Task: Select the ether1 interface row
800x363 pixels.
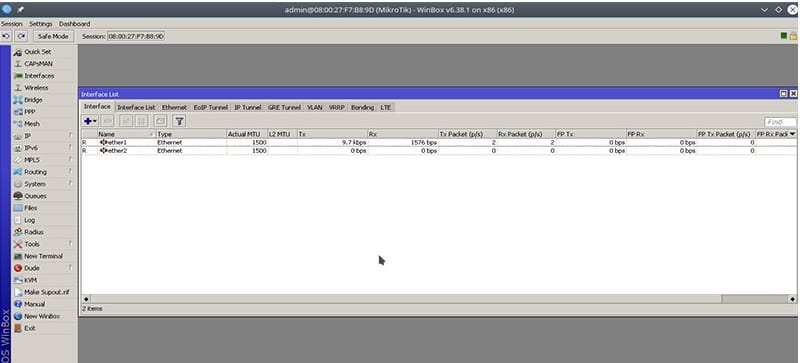Action: [439, 142]
